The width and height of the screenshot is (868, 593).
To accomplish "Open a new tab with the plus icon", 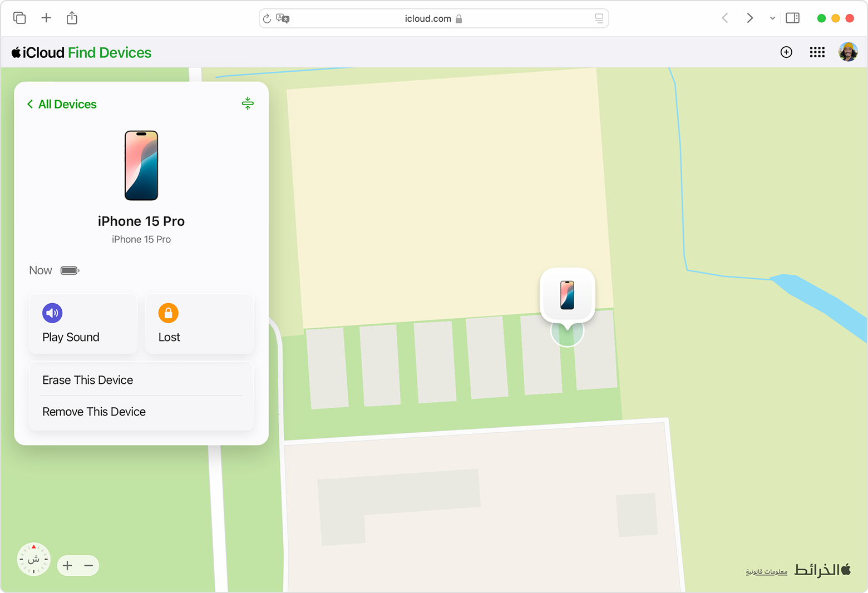I will click(46, 18).
